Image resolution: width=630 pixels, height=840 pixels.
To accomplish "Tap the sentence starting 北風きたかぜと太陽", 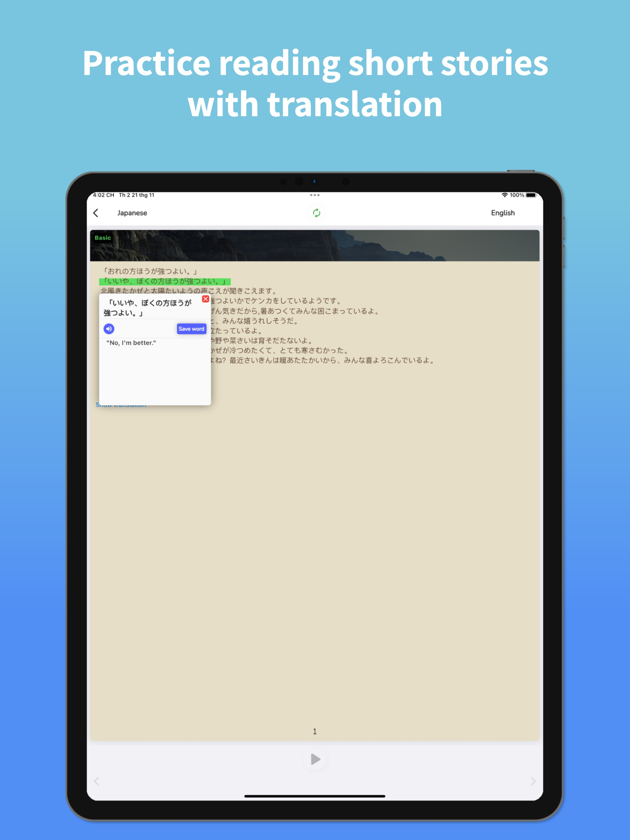I will (189, 291).
